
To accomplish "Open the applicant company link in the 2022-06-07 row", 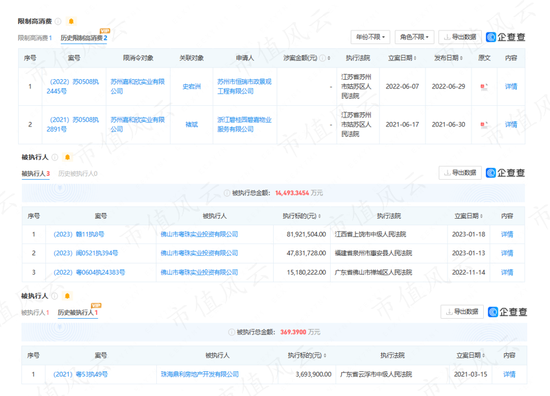I will (x=244, y=87).
